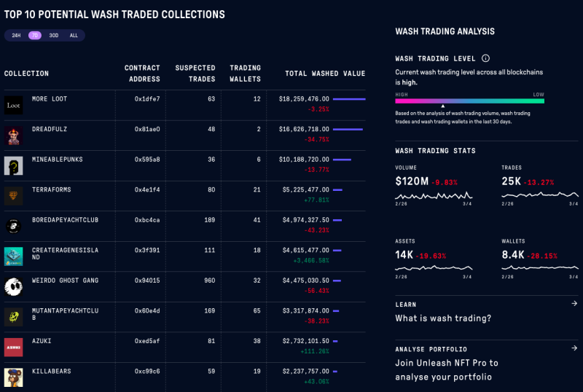Select the 7D time range tab
The height and width of the screenshot is (392, 583).
click(34, 35)
